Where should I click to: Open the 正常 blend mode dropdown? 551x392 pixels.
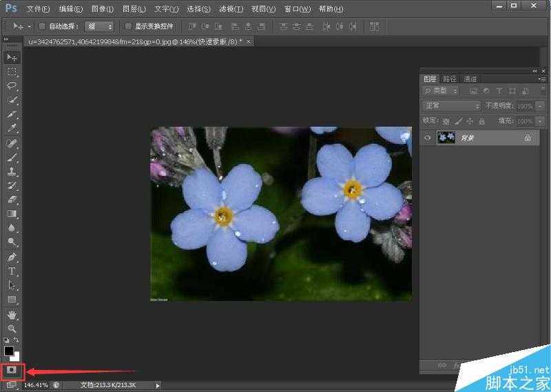(x=451, y=106)
